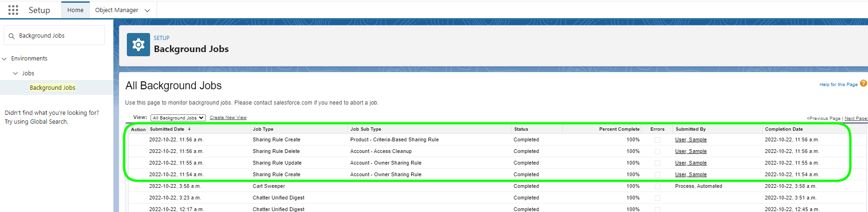Click the Percent Complete column header
868x212 pixels.
[619, 129]
